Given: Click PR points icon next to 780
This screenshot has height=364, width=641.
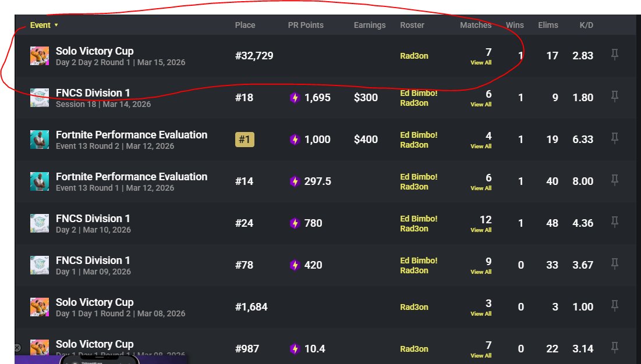Looking at the screenshot, I should point(295,223).
